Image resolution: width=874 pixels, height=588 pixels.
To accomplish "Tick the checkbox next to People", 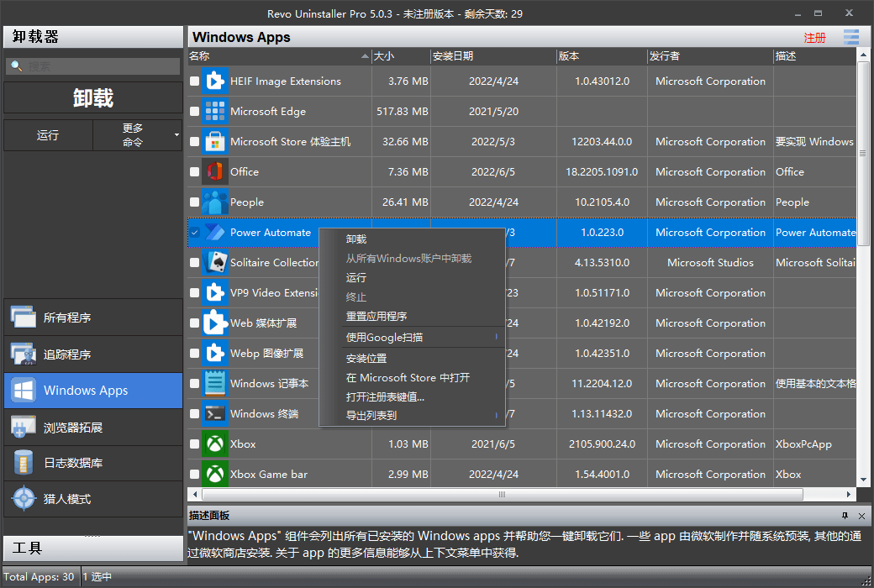I will 194,202.
